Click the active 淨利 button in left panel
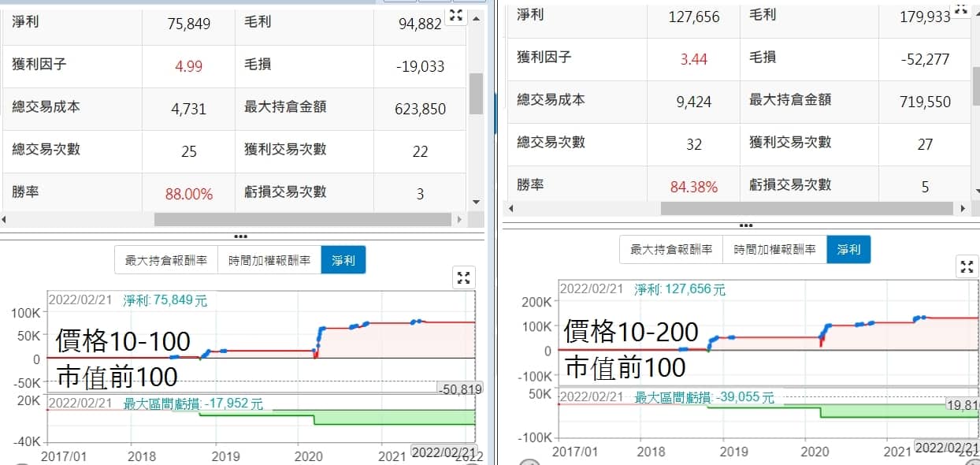980x465 pixels. point(343,260)
